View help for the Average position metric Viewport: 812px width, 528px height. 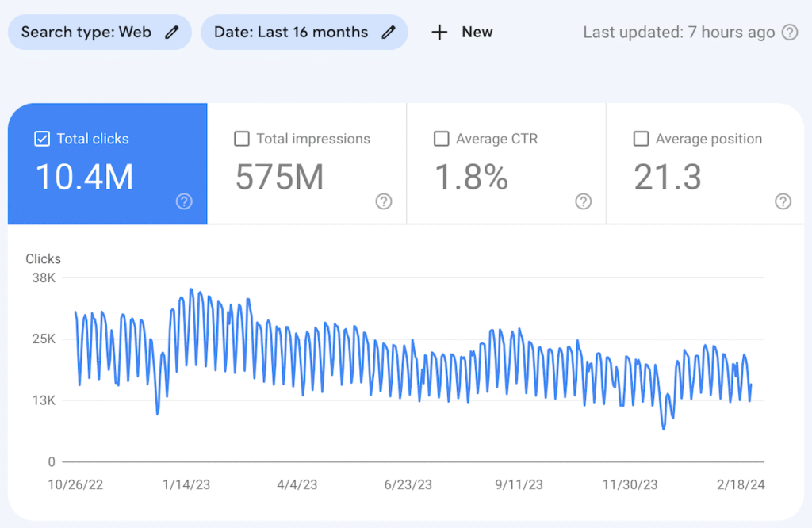(x=783, y=202)
